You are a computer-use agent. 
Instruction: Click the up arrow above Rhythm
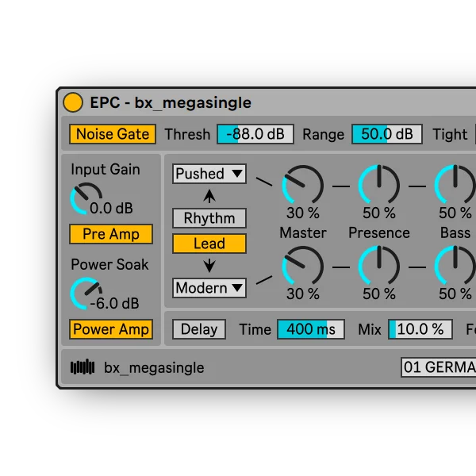pos(209,196)
